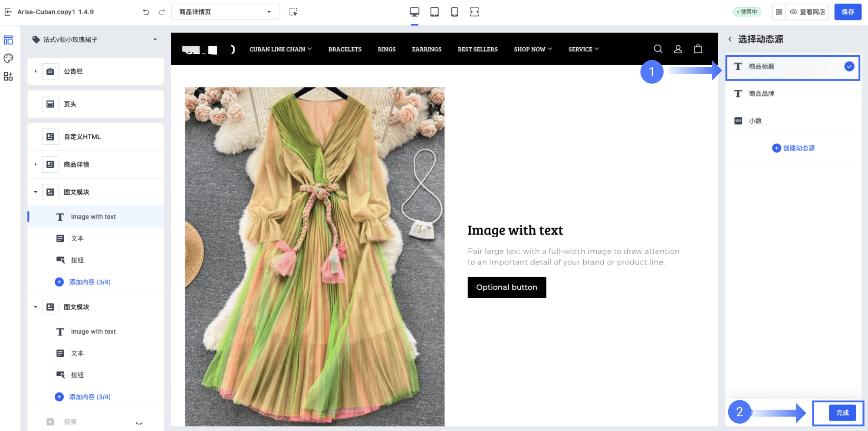Click the redo arrow icon
The height and width of the screenshot is (431, 868).
pyautogui.click(x=162, y=12)
